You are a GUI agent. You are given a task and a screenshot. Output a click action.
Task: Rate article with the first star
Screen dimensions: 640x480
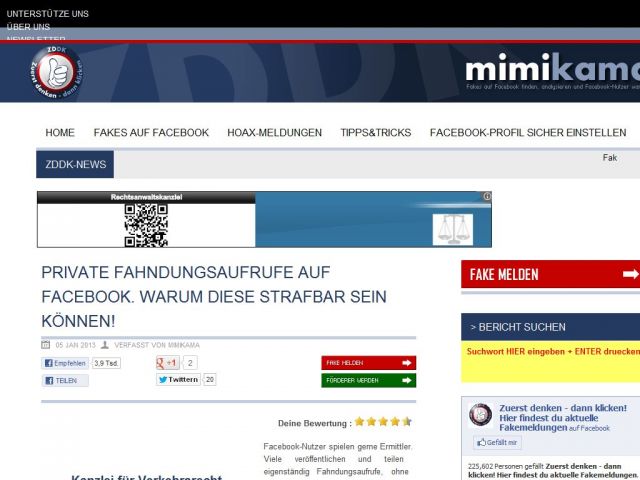click(359, 422)
